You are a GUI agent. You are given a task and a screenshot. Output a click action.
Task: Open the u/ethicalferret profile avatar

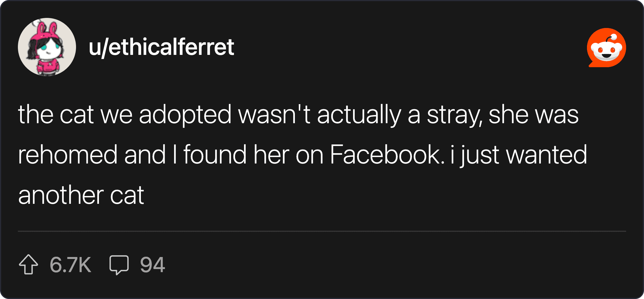[x=47, y=47]
